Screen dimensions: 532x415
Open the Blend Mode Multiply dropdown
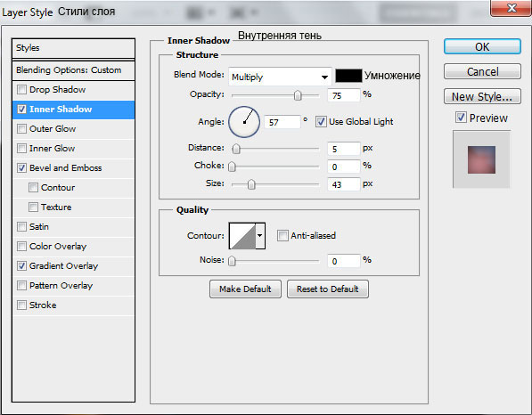point(280,77)
